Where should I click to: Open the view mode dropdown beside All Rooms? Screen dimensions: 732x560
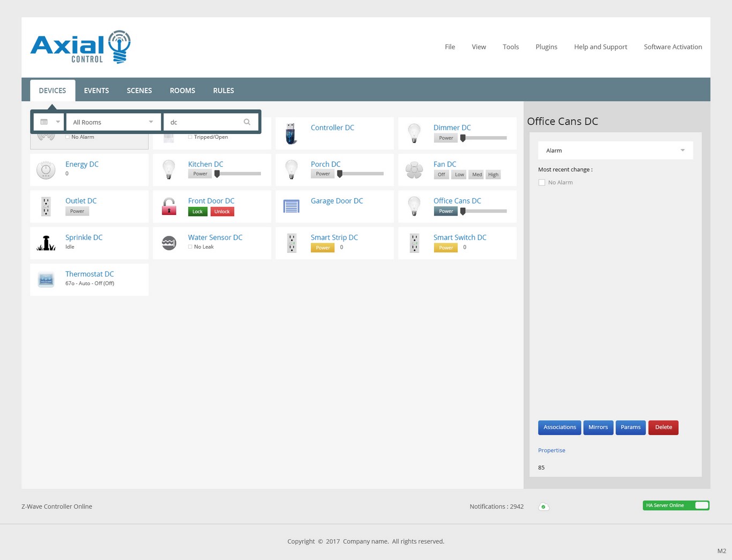[50, 122]
